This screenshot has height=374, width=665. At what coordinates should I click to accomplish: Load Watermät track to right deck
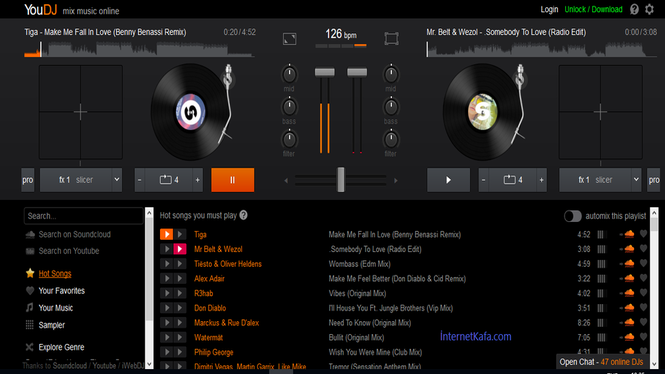pyautogui.click(x=180, y=338)
